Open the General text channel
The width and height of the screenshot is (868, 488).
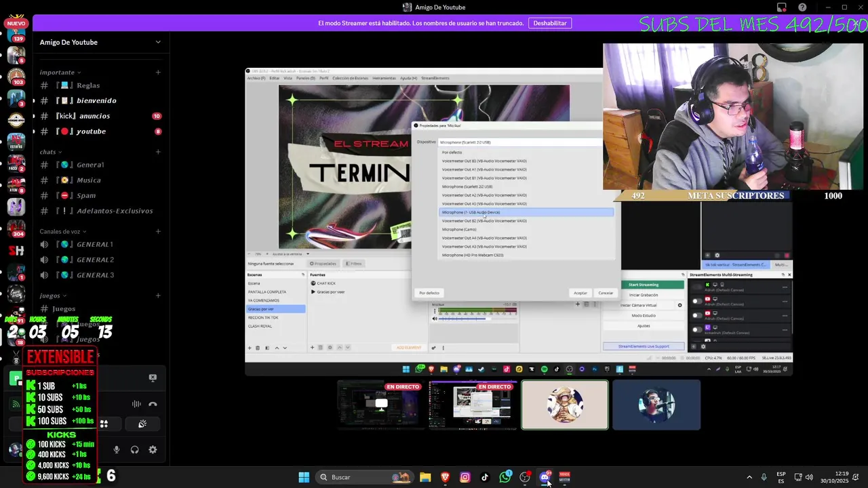tap(100, 165)
